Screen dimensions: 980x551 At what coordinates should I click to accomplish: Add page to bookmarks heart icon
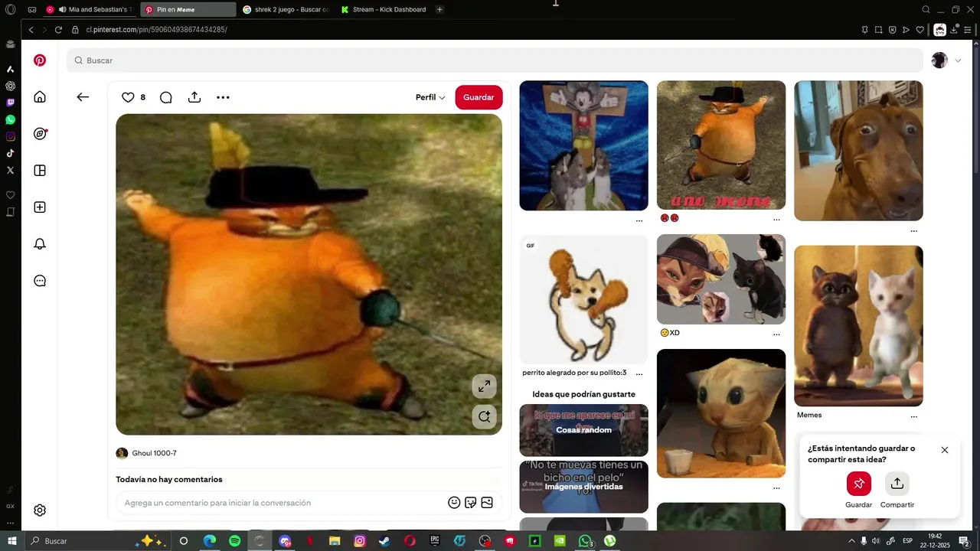point(920,30)
